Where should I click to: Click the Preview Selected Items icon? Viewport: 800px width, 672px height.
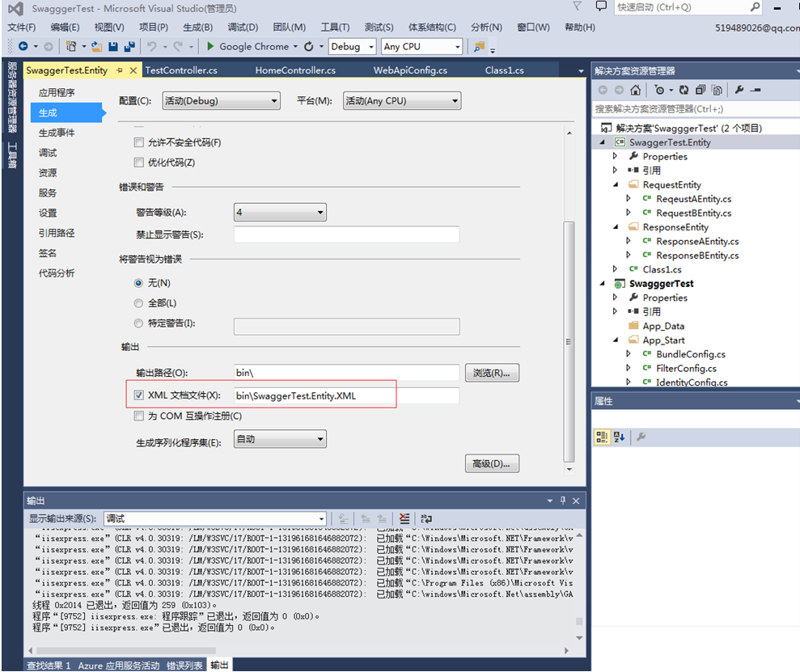tap(756, 90)
